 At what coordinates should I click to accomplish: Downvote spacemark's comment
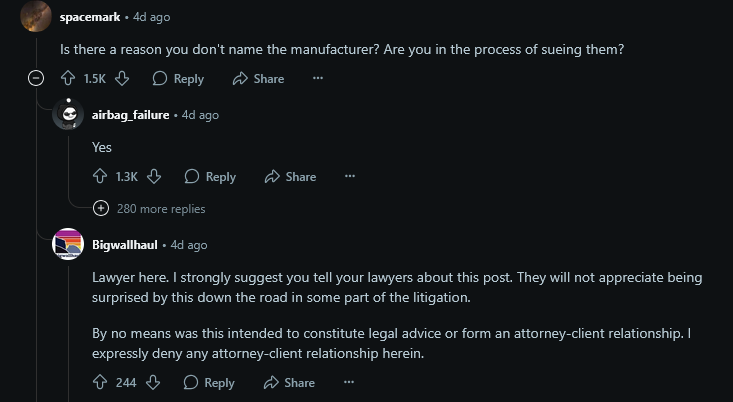point(122,79)
